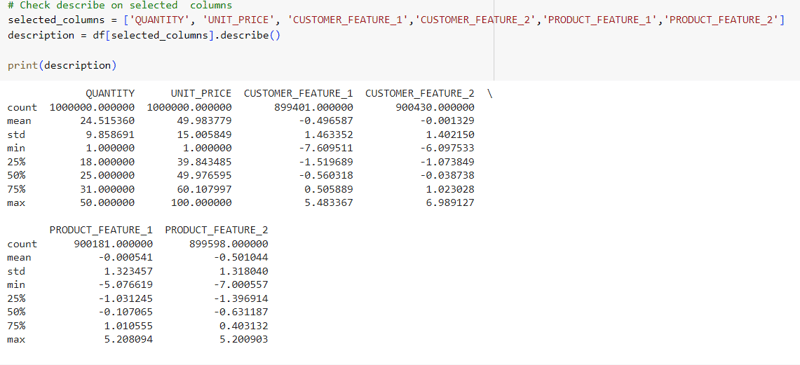Screen dimensions: 800x365
Task: Click the UNIT_PRICE column header in the output
Action: 201,93
